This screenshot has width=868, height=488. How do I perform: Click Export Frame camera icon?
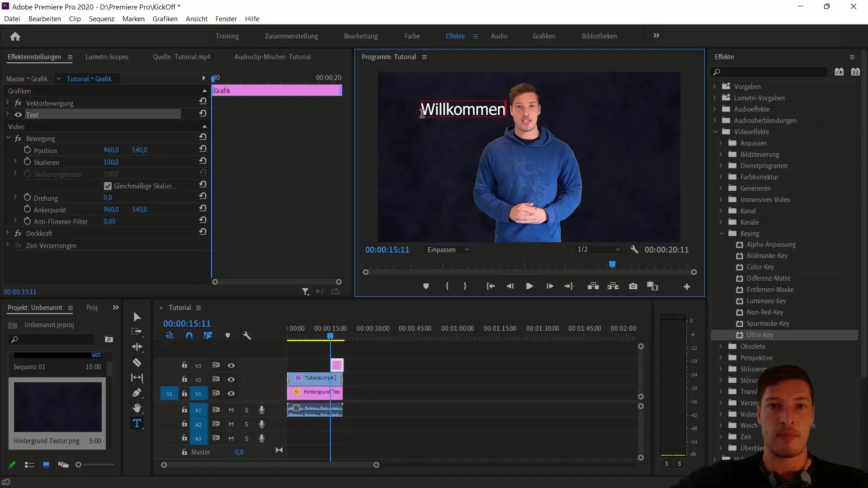pyautogui.click(x=633, y=286)
